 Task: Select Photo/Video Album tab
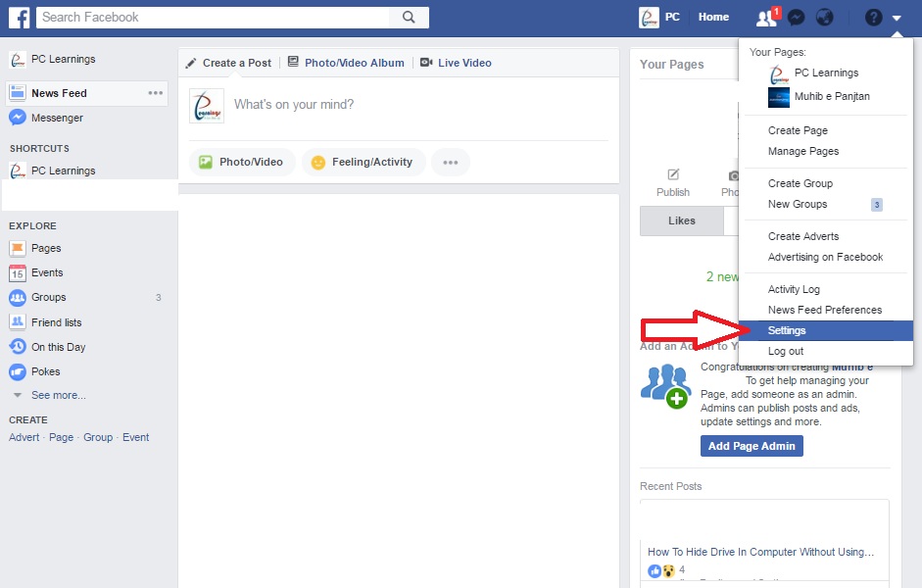346,63
